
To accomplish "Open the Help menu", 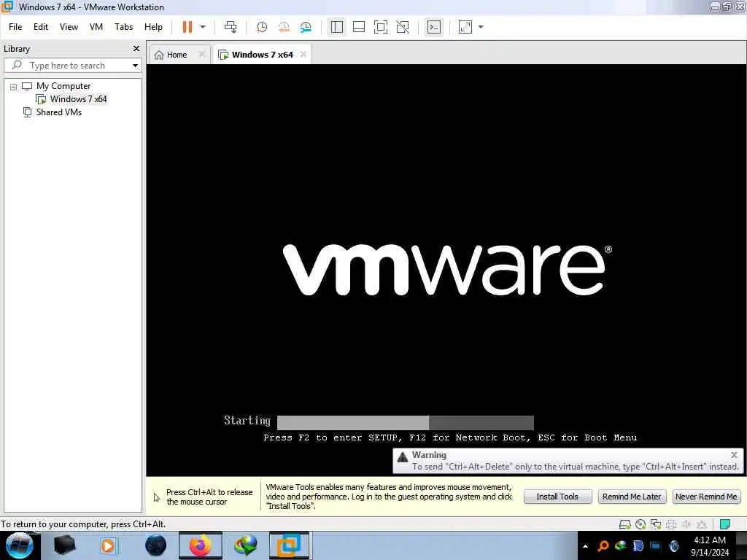I will [x=153, y=27].
